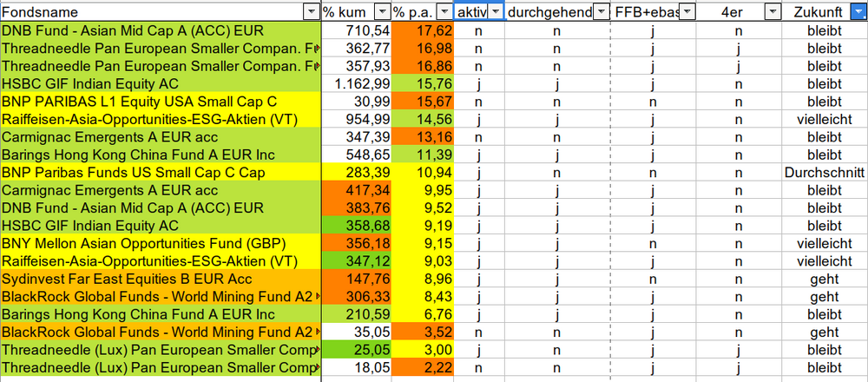The image size is (868, 382).
Task: Select the % kum value 1.162,99
Action: coord(357,84)
